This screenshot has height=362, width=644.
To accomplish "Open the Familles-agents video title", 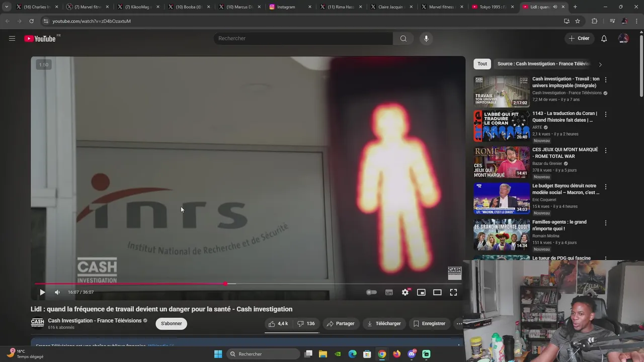I will (x=559, y=225).
